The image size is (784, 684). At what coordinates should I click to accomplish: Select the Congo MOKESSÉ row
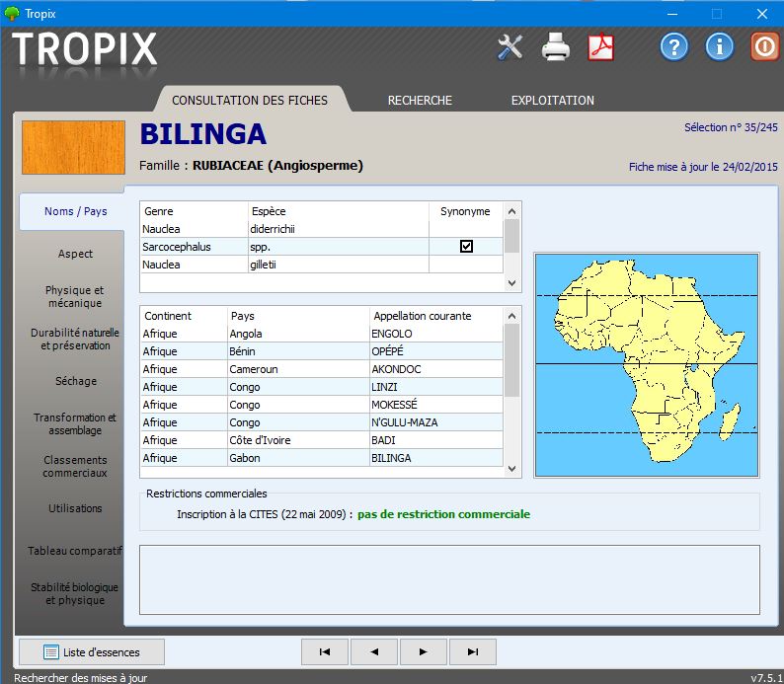(x=322, y=405)
